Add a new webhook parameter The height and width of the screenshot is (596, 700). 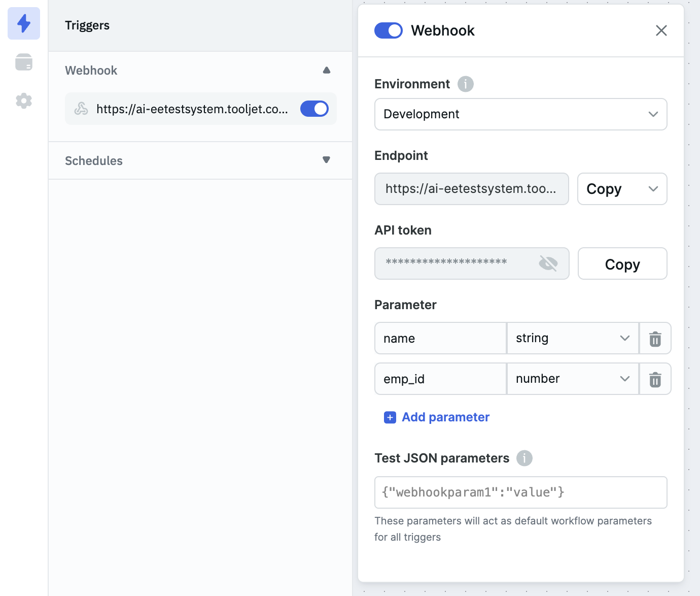[x=437, y=417]
